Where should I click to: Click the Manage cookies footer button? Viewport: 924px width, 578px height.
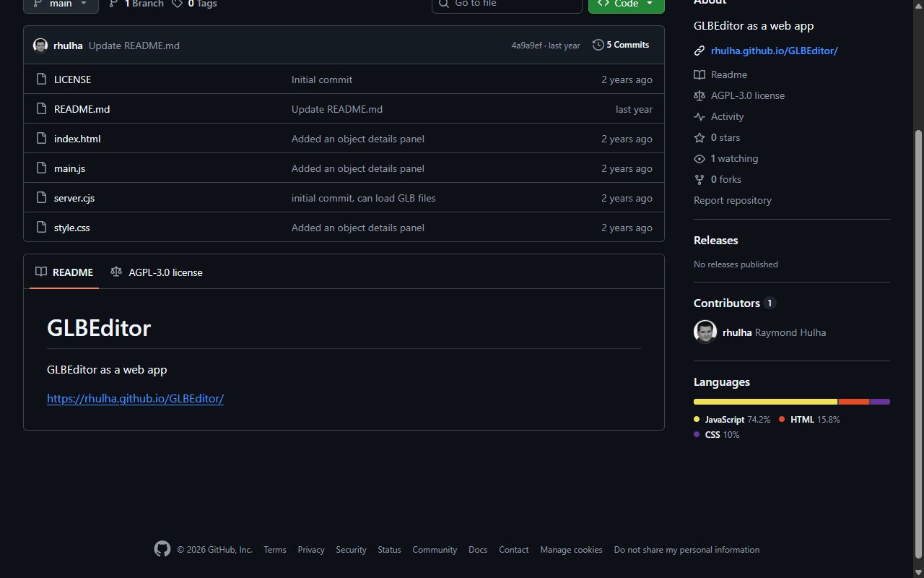571,550
